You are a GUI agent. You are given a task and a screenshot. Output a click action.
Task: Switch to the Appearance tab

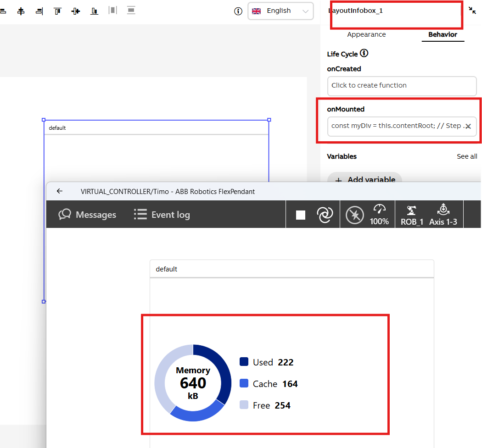[366, 34]
